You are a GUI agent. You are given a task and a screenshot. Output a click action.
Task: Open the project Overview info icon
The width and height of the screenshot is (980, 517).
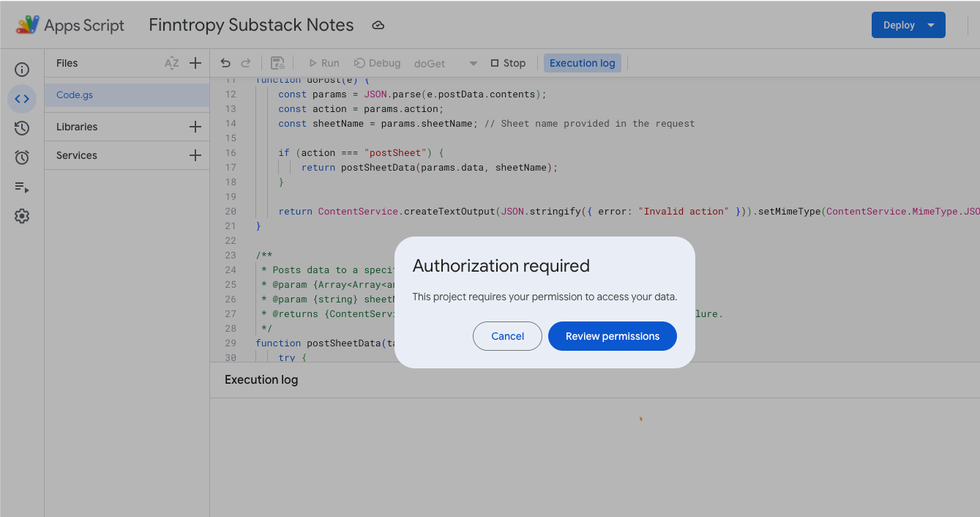[x=22, y=70]
